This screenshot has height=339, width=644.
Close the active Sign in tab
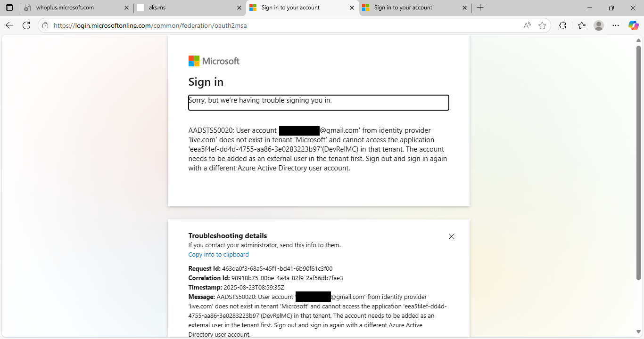[352, 8]
